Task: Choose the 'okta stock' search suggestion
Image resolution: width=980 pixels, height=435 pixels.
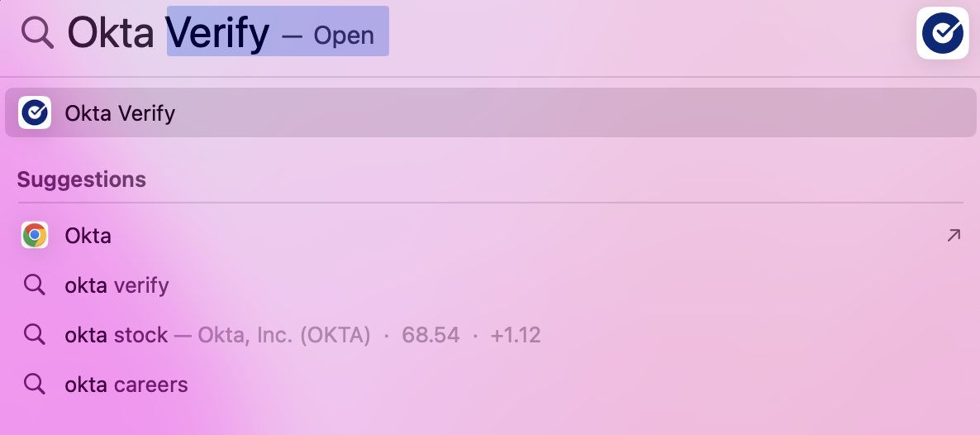Action: 117,335
